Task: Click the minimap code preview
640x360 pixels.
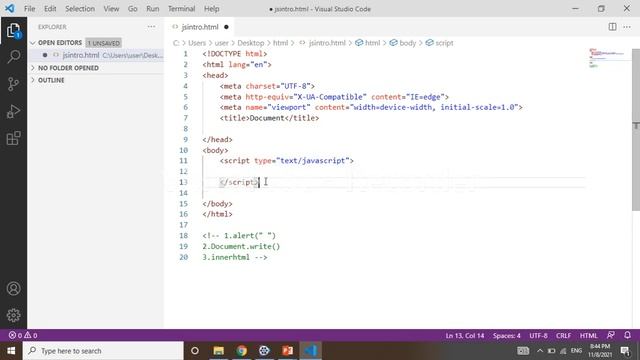Action: pyautogui.click(x=607, y=57)
